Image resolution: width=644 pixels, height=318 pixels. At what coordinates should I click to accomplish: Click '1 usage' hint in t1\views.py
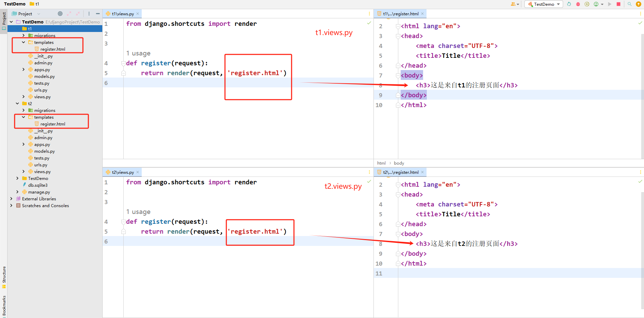pos(138,53)
